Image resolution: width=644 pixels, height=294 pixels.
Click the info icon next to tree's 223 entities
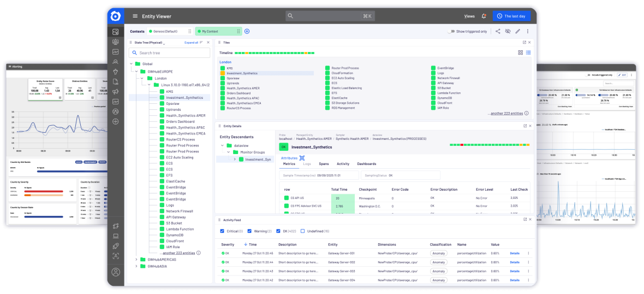click(x=198, y=253)
